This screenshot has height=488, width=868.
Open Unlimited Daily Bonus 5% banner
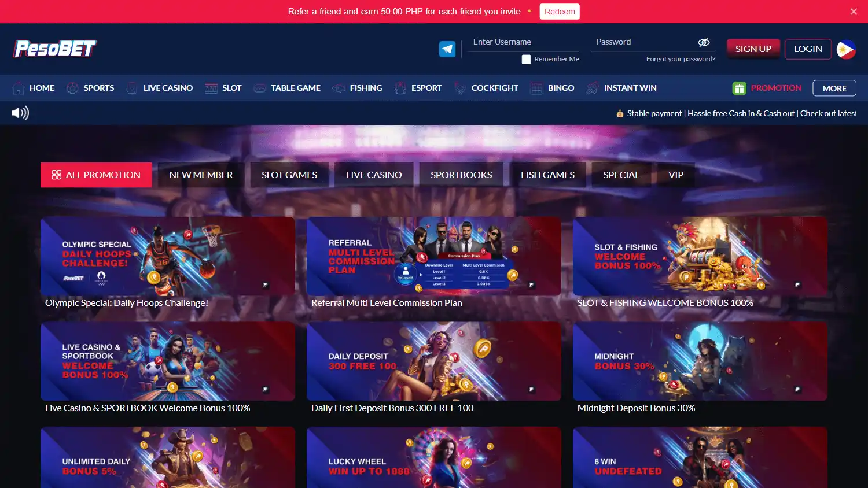(x=168, y=457)
